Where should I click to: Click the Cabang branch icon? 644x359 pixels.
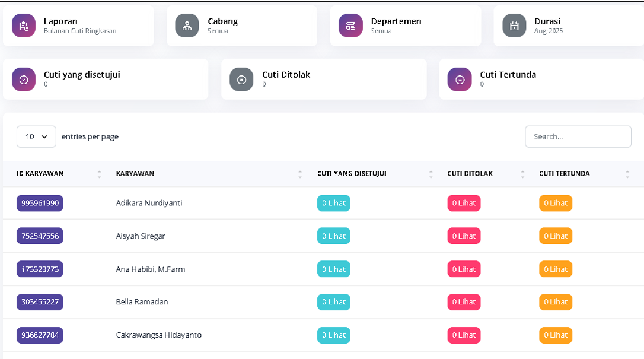[x=187, y=26]
